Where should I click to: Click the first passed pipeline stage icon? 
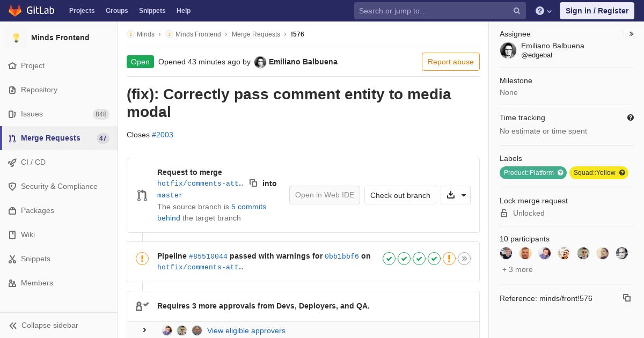389,259
